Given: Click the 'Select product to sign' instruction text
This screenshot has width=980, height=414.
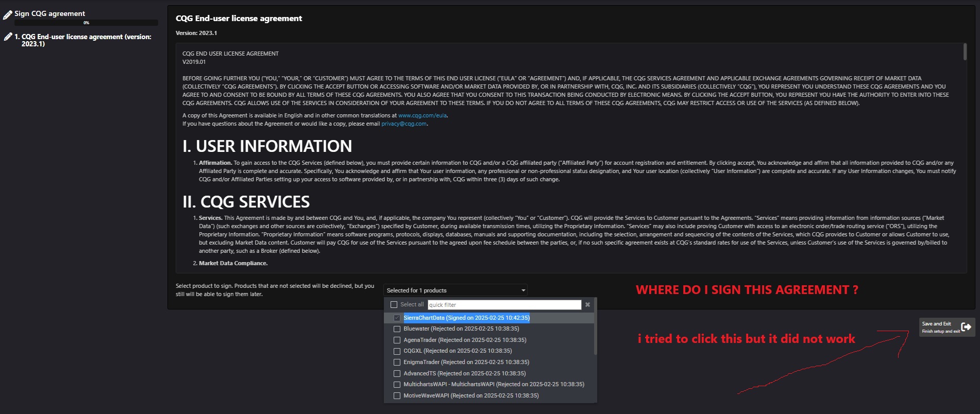Looking at the screenshot, I should point(275,290).
